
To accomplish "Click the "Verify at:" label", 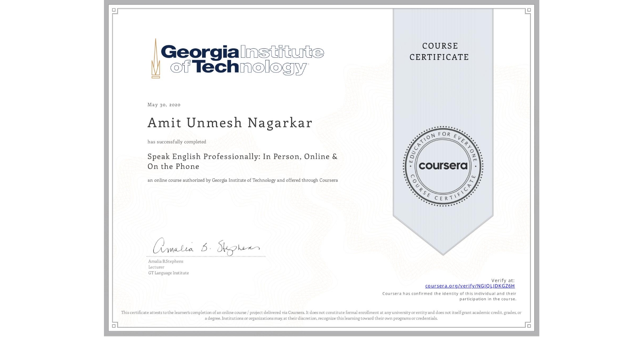I will 503,280.
